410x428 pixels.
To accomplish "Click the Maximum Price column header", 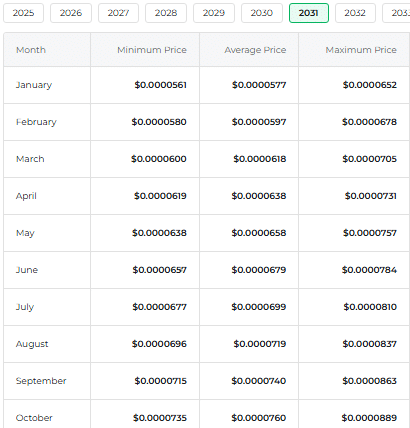I will pos(361,50).
